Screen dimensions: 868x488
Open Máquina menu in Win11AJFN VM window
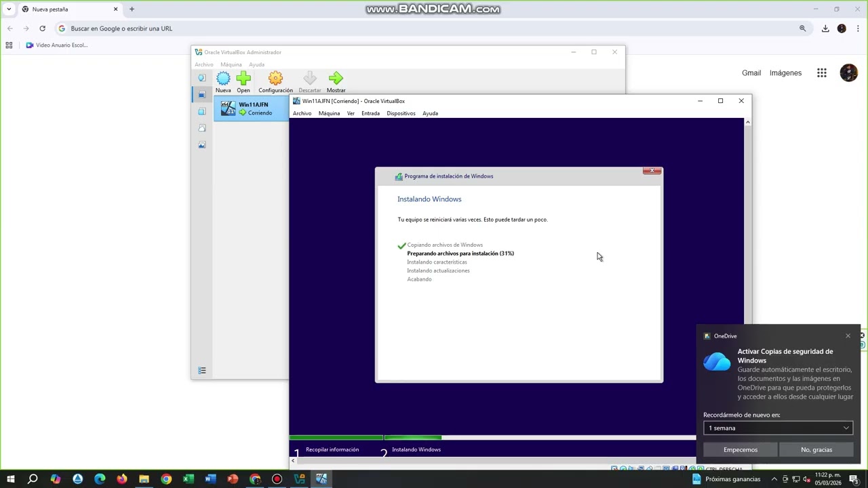(x=329, y=113)
